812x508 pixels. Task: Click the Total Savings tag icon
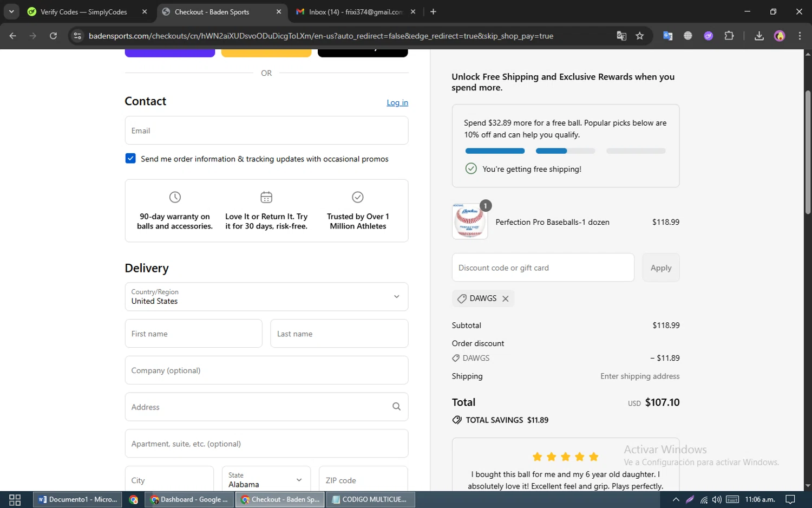click(x=457, y=420)
